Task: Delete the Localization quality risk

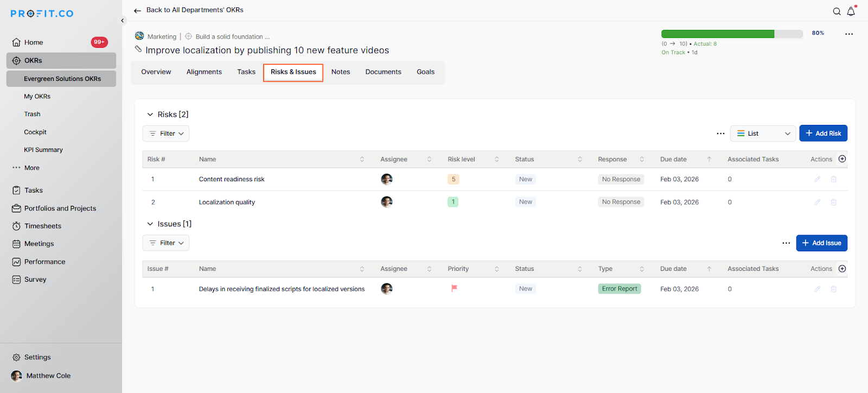Action: point(833,202)
